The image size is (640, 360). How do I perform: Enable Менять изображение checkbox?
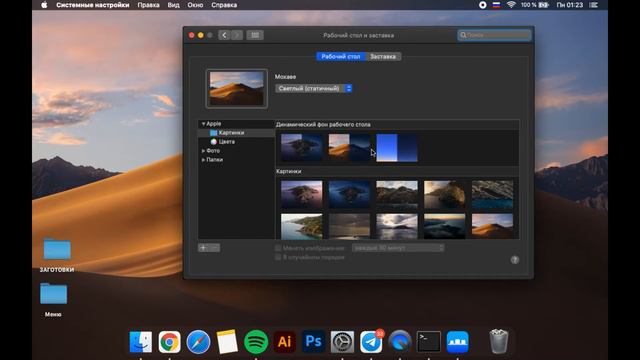click(x=278, y=248)
